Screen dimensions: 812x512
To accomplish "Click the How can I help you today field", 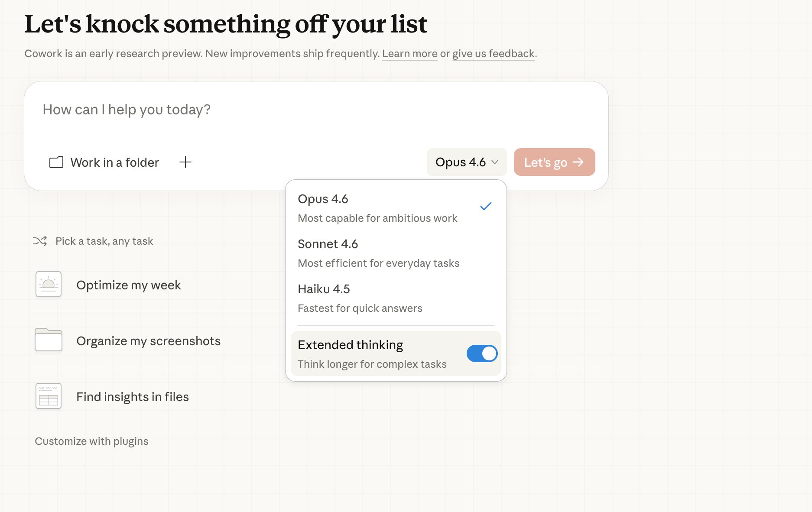I will coord(303,110).
